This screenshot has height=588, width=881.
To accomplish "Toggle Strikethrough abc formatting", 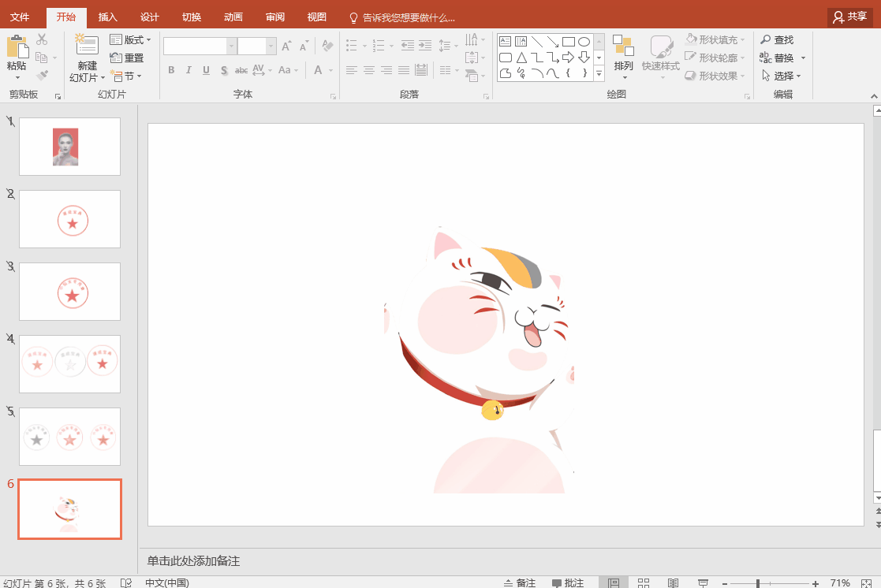I will tap(241, 70).
